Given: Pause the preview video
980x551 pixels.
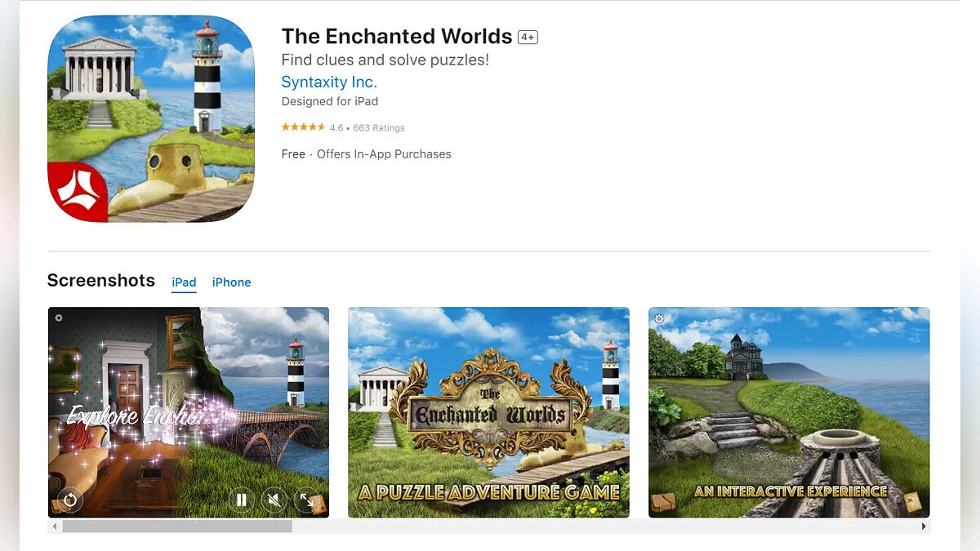Looking at the screenshot, I should pyautogui.click(x=242, y=500).
